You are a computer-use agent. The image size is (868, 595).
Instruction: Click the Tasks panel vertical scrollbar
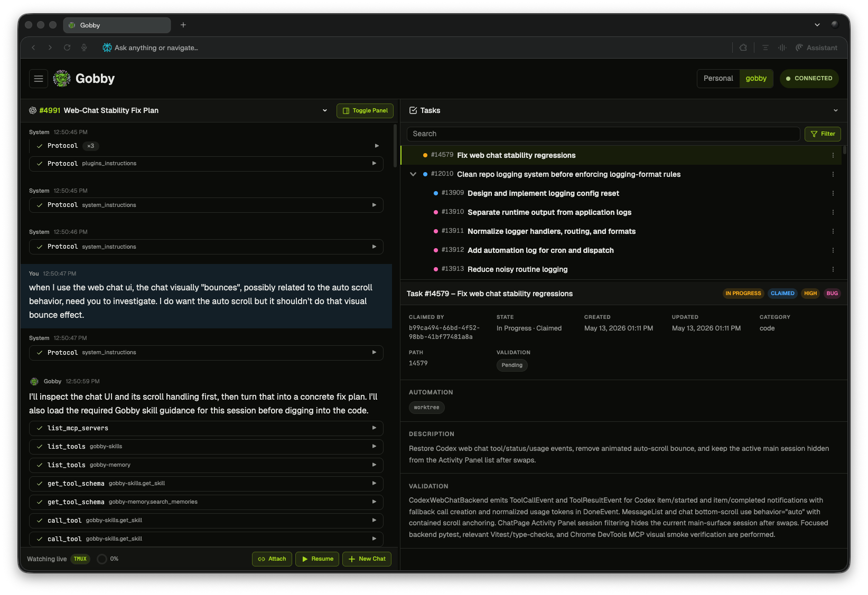(x=845, y=150)
